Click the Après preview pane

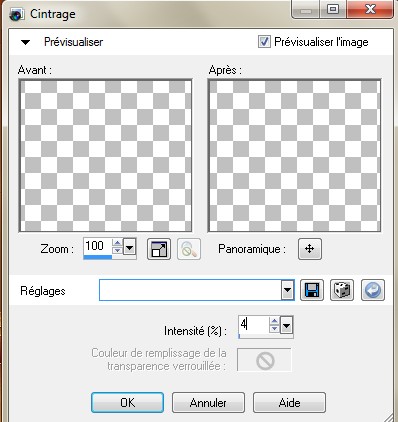294,156
